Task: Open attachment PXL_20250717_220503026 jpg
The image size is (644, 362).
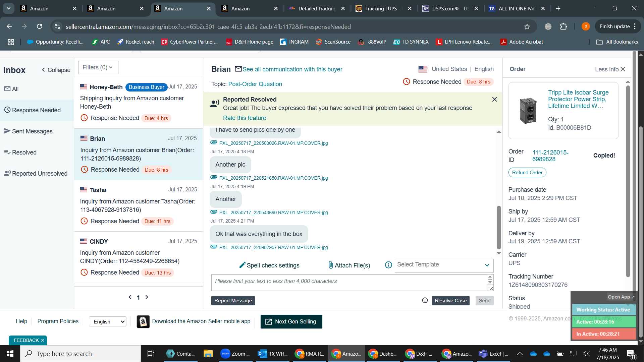Action: 273,143
